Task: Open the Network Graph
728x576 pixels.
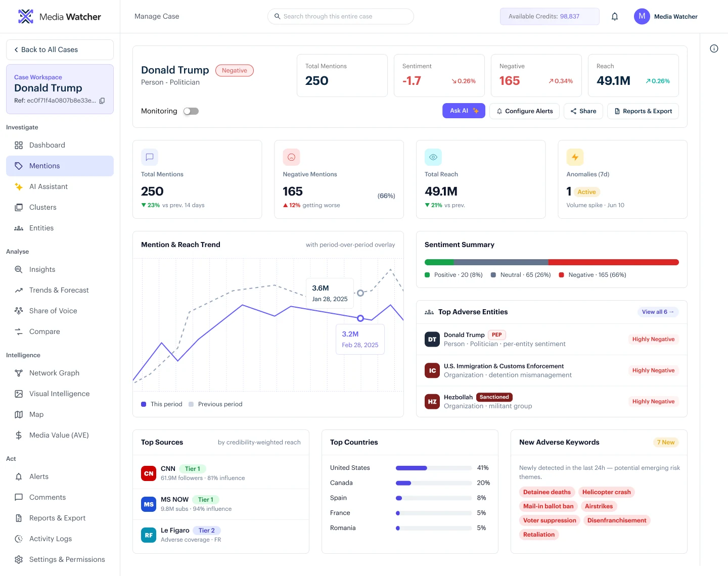Action: click(x=60, y=373)
